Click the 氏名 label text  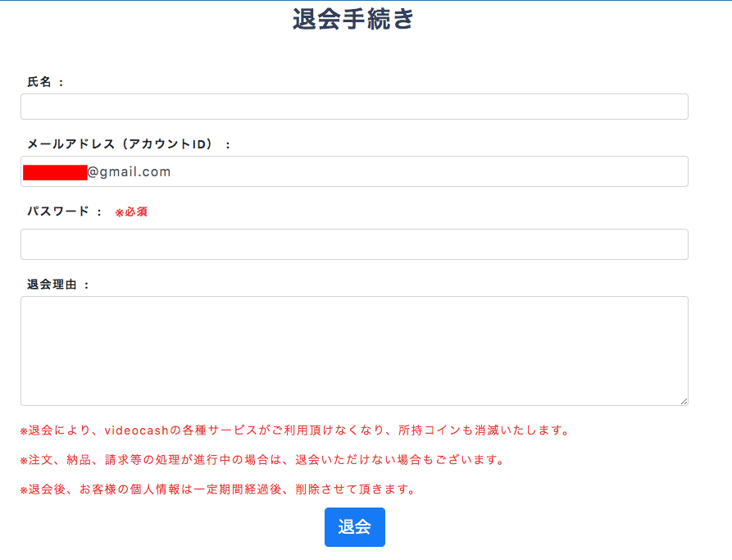click(x=45, y=82)
